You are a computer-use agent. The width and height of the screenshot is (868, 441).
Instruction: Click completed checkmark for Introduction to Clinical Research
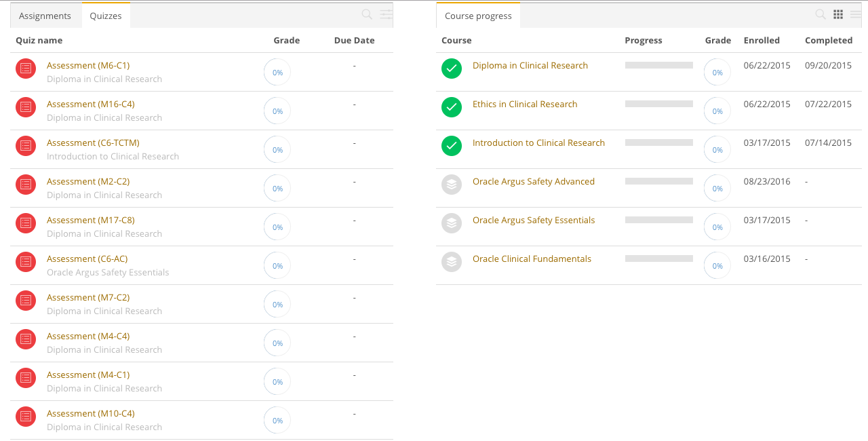tap(452, 146)
